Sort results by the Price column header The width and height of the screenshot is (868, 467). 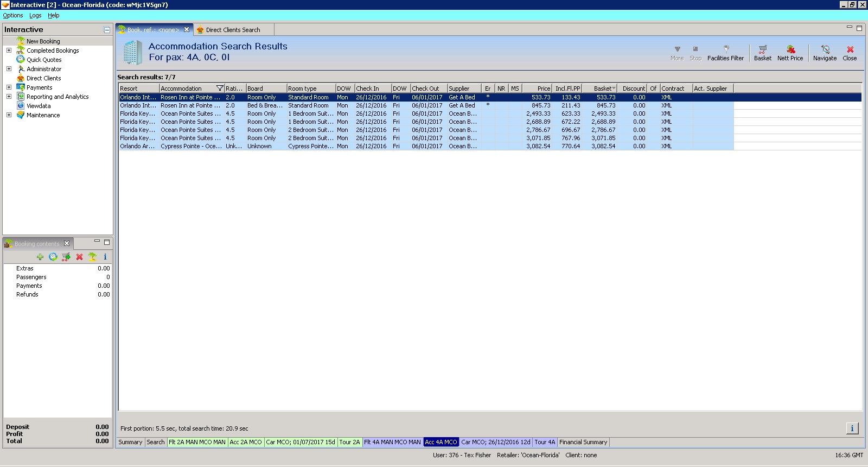[x=537, y=89]
